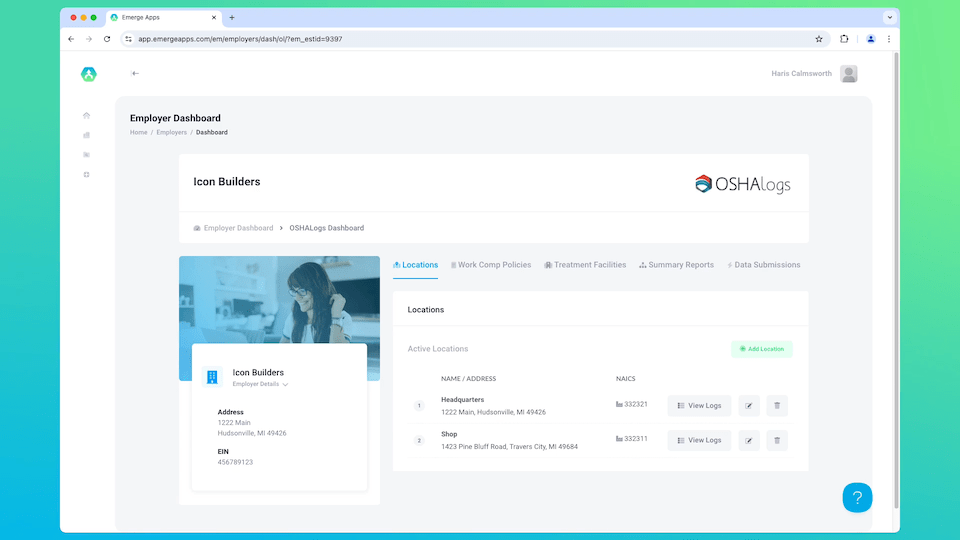
Task: Edit the Headquarters location
Action: [749, 405]
